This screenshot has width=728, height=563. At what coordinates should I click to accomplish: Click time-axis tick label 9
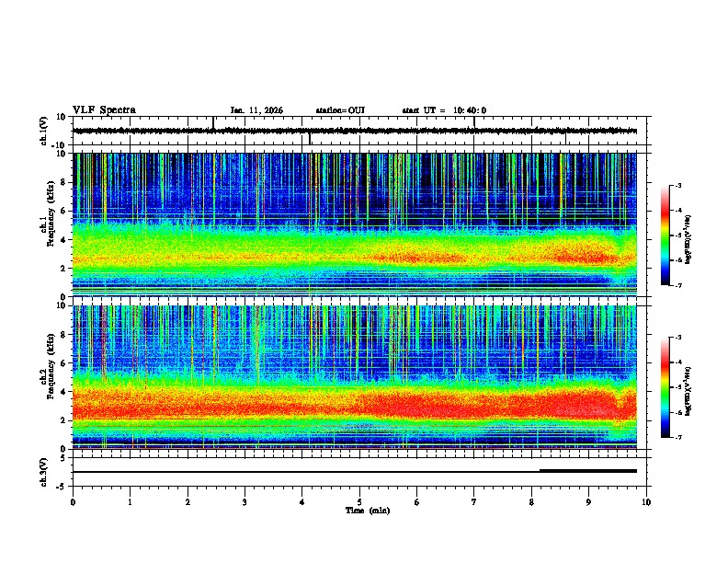pos(588,502)
